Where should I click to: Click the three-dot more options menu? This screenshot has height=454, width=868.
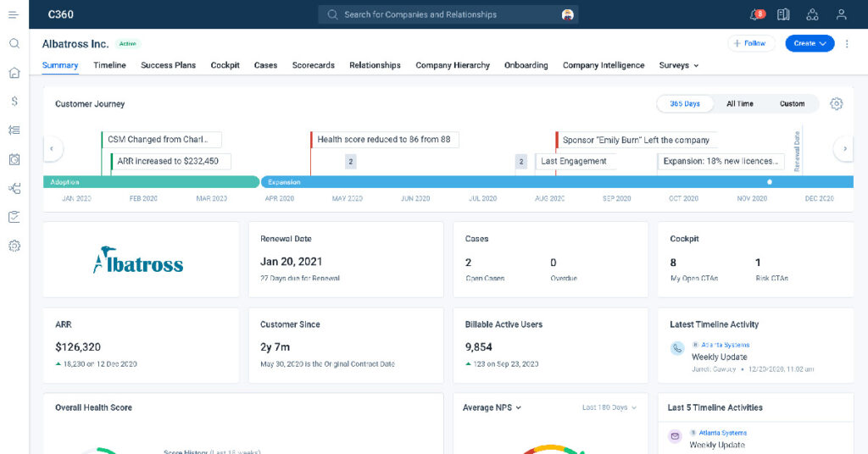(x=847, y=43)
